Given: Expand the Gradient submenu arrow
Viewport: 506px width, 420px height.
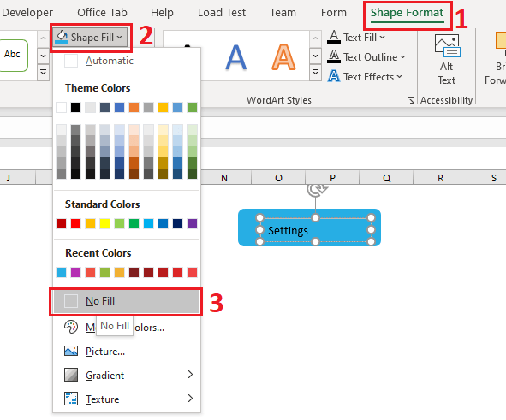Looking at the screenshot, I should tap(190, 375).
